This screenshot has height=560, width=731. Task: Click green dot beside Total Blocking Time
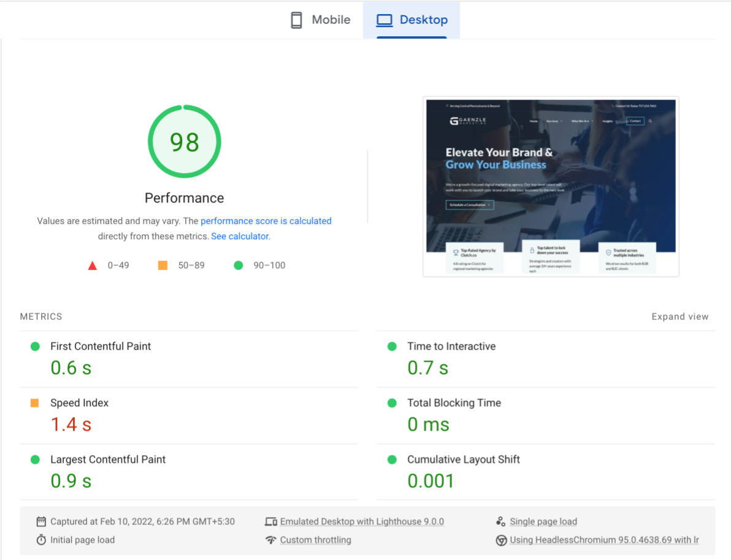[x=392, y=403]
